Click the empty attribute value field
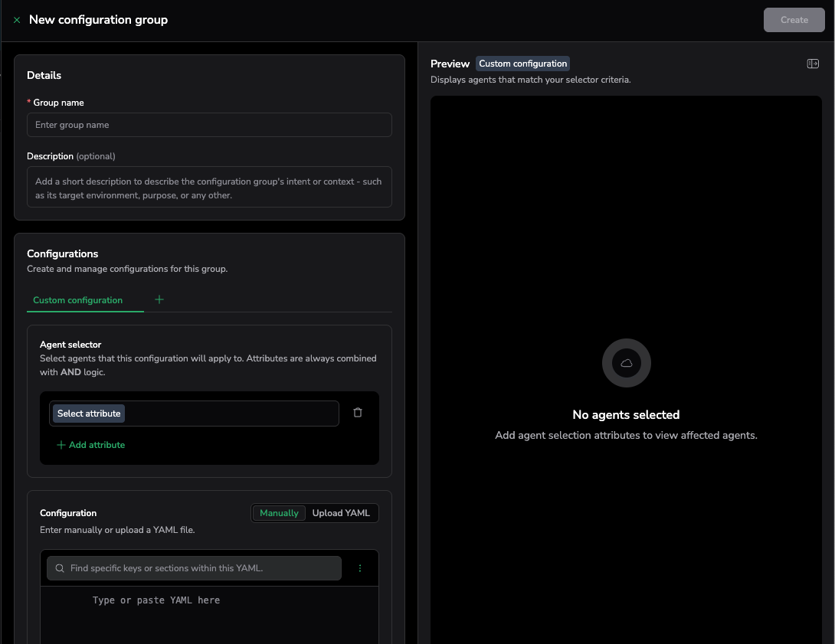Viewport: 835px width, 644px height. 230,414
